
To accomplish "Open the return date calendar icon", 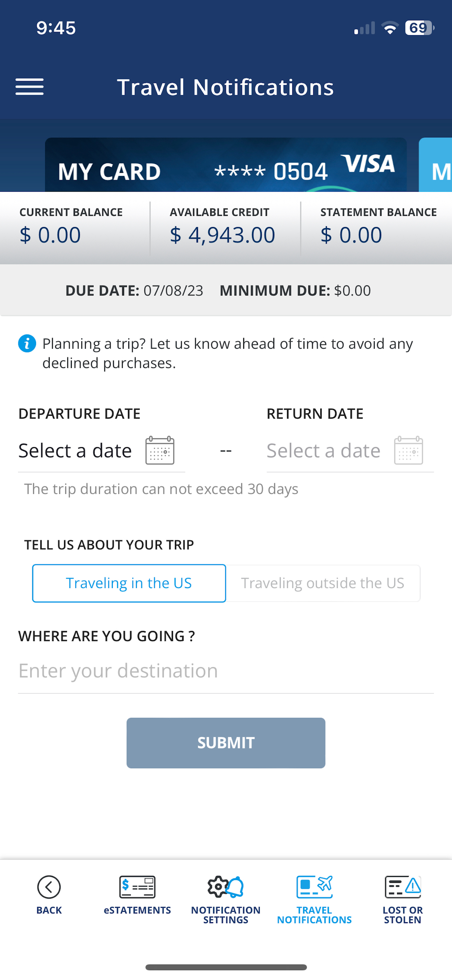I will [408, 450].
